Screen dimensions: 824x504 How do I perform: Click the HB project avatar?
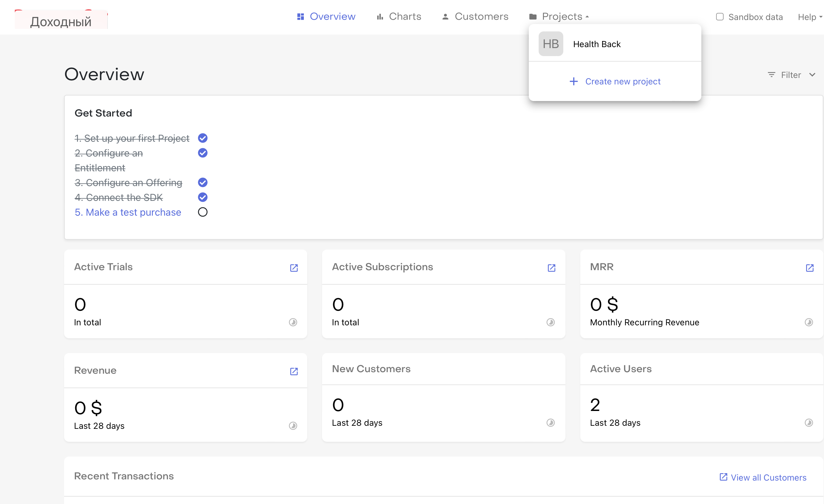[551, 44]
